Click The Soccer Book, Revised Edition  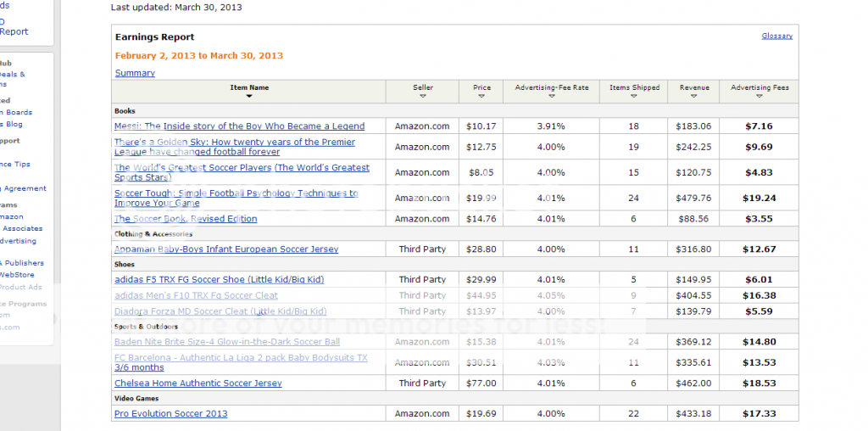pyautogui.click(x=186, y=219)
